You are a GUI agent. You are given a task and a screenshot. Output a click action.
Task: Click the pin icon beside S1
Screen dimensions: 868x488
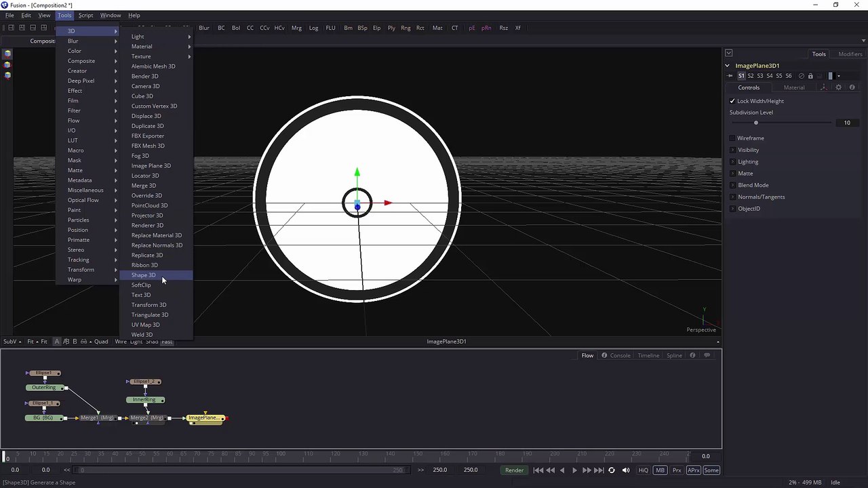730,76
